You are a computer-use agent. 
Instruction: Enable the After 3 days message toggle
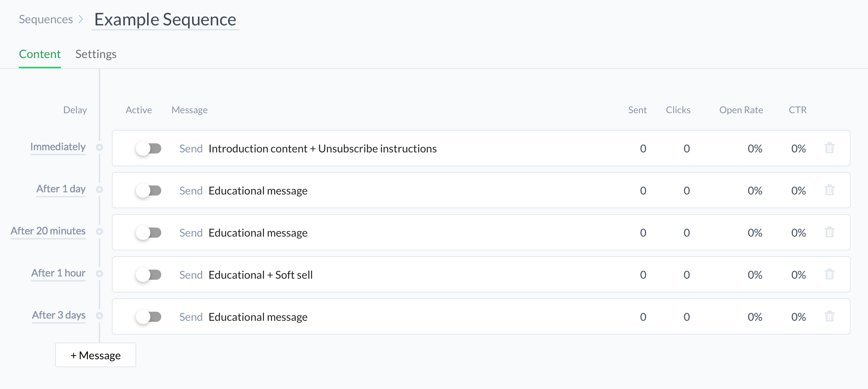pyautogui.click(x=149, y=317)
